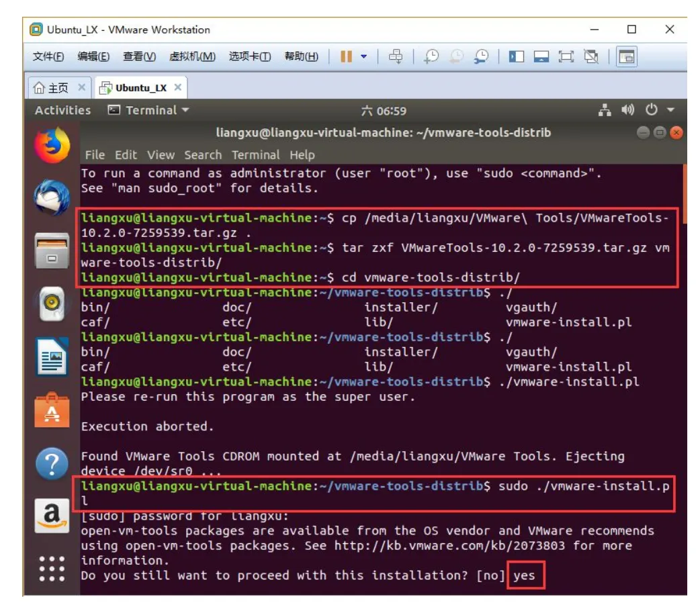Open the terminal Edit menu
700x607 pixels.
click(x=126, y=155)
